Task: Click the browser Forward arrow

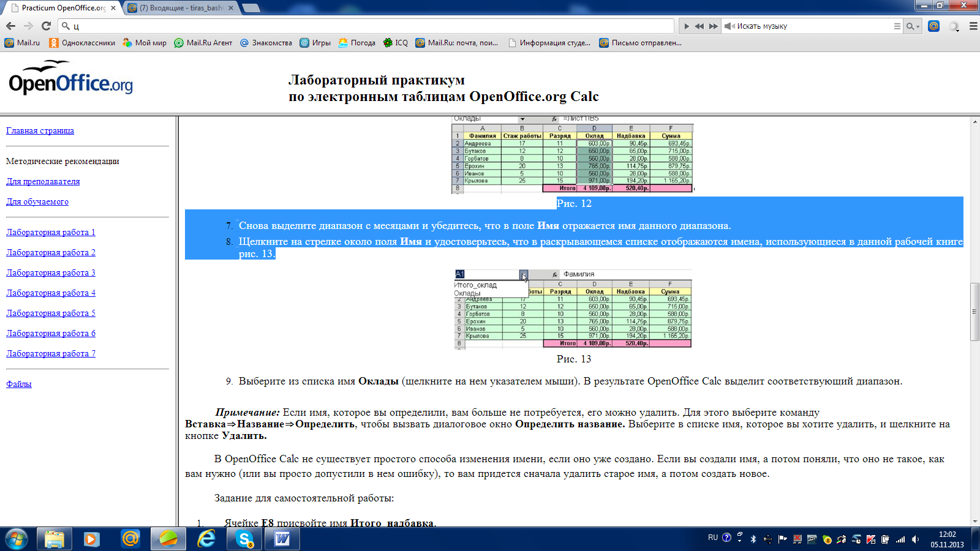Action: 28,26
